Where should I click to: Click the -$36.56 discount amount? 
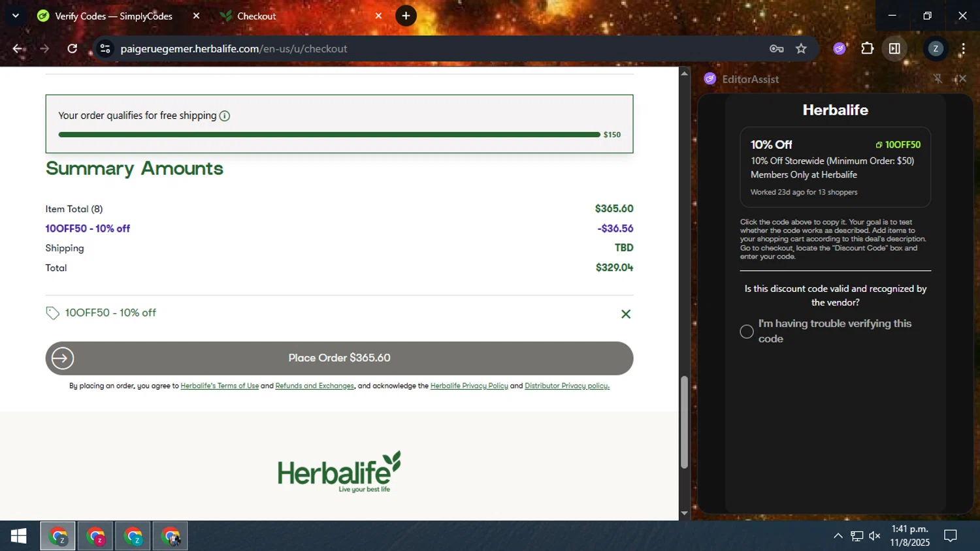click(615, 228)
